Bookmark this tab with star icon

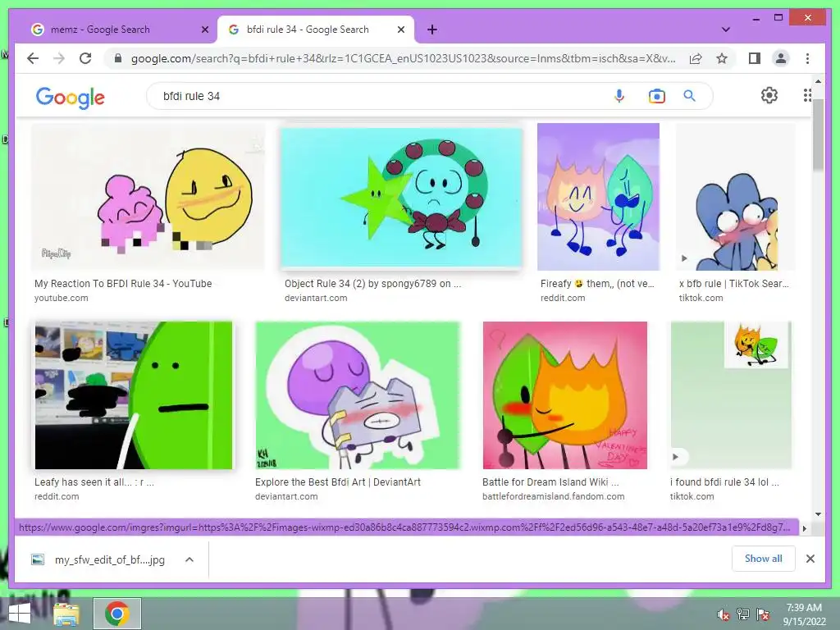(722, 58)
